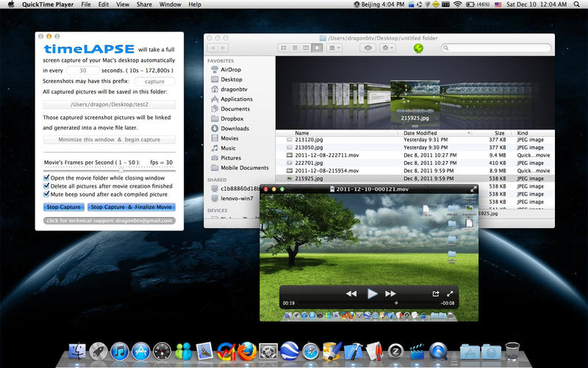Click the QuickTime share icon
This screenshot has height=368, width=588.
pos(435,294)
